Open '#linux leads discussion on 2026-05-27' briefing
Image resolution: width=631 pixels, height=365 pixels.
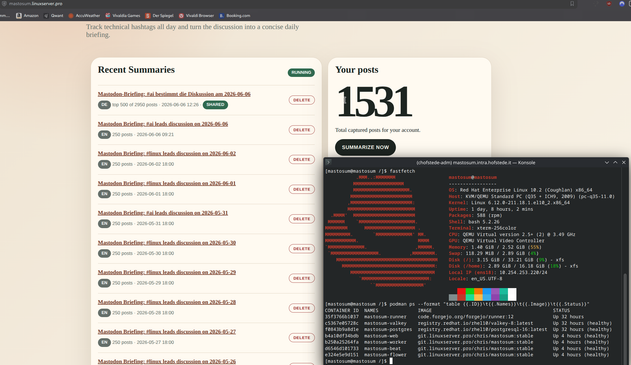coord(167,332)
